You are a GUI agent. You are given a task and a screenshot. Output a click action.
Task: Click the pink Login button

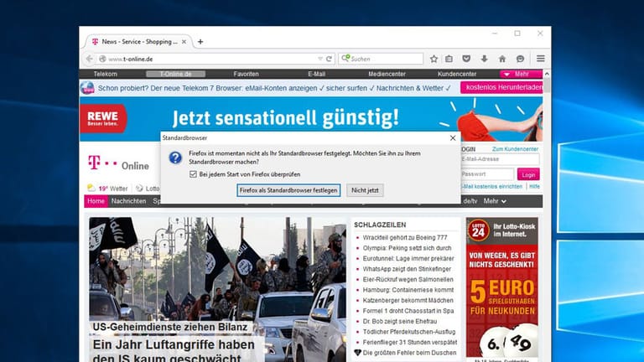click(x=528, y=174)
